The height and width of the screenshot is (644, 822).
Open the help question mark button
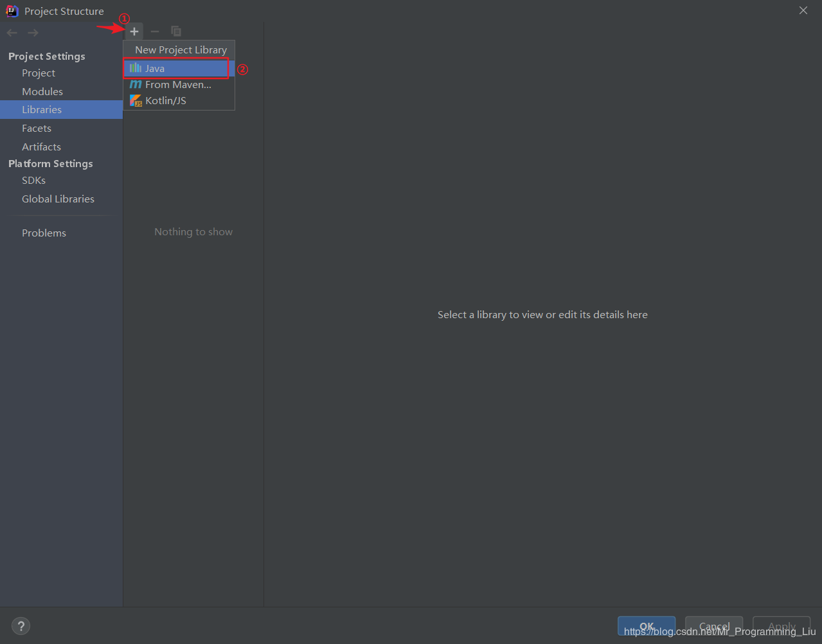[21, 626]
